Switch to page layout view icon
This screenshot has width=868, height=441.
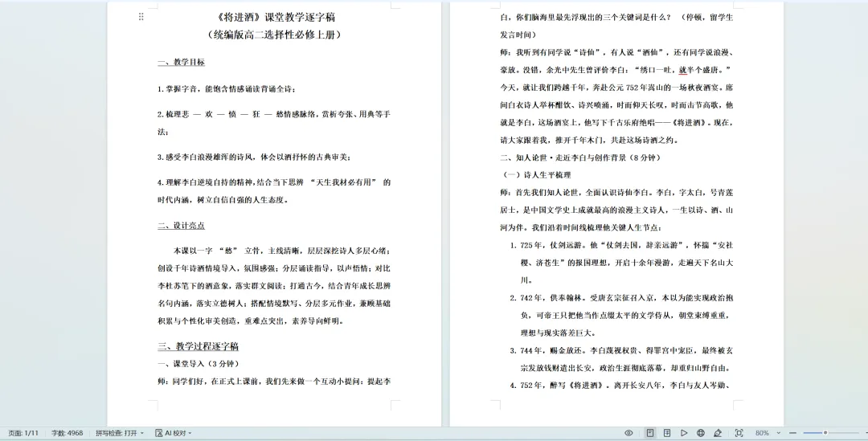pos(650,433)
